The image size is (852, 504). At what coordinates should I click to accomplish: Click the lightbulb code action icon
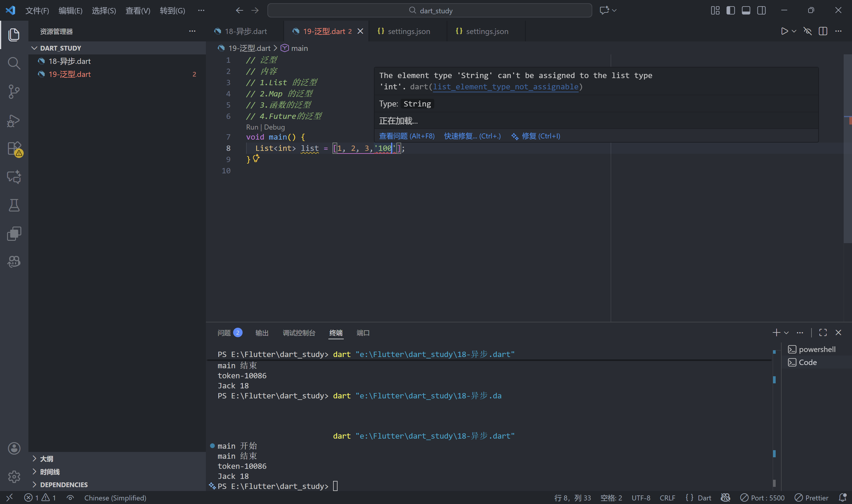(256, 158)
